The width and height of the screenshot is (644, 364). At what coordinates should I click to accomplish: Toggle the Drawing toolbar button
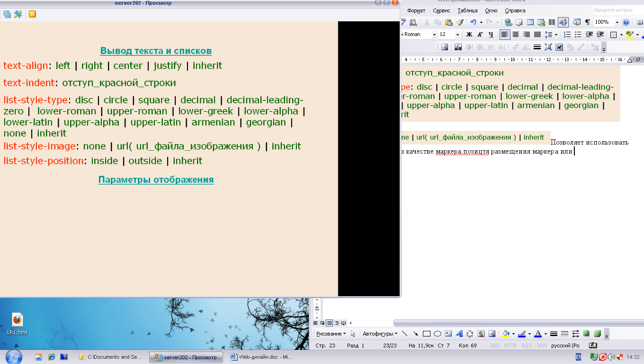563,22
